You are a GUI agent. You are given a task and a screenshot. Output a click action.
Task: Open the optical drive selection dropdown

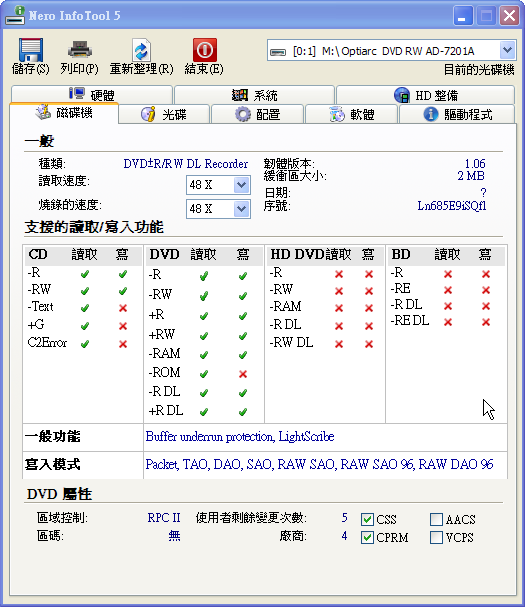click(x=508, y=50)
